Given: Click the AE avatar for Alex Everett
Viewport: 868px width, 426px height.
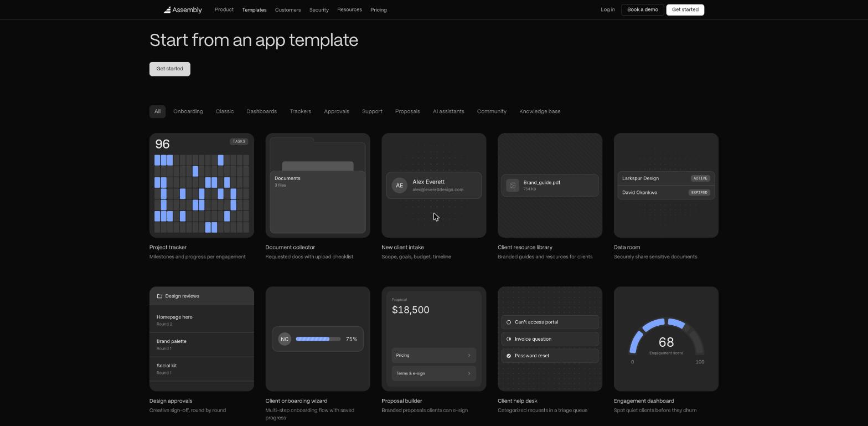Looking at the screenshot, I should click(399, 186).
